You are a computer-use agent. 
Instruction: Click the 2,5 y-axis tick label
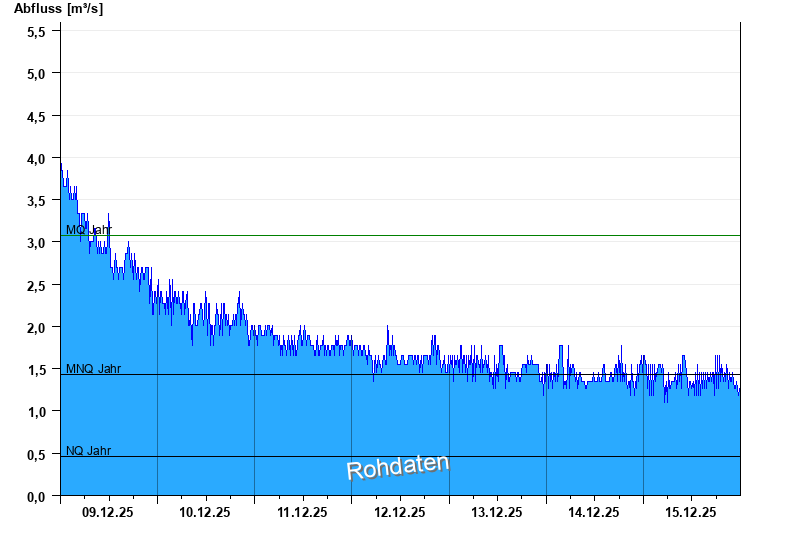tap(36, 285)
